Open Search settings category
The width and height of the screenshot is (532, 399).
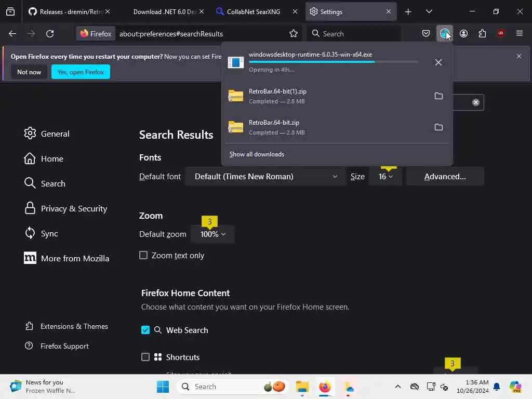[x=45, y=183]
